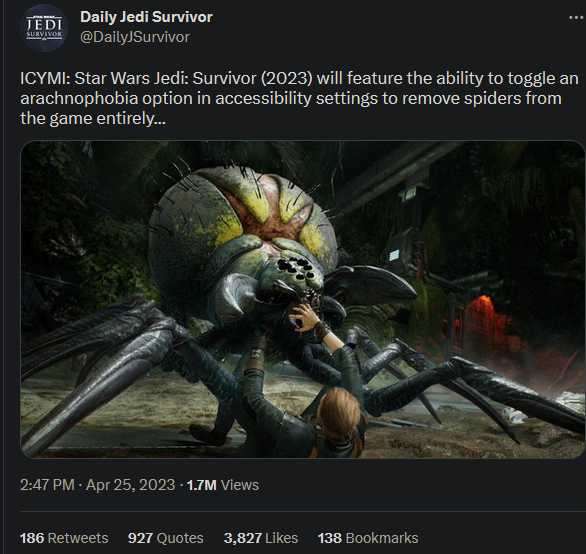This screenshot has height=554, width=586.
Task: Show the 186 Retweets list
Action: tap(64, 538)
